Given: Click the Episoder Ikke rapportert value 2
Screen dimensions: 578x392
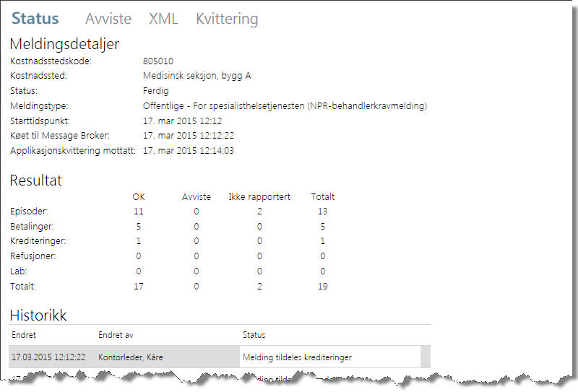Looking at the screenshot, I should pos(259,212).
